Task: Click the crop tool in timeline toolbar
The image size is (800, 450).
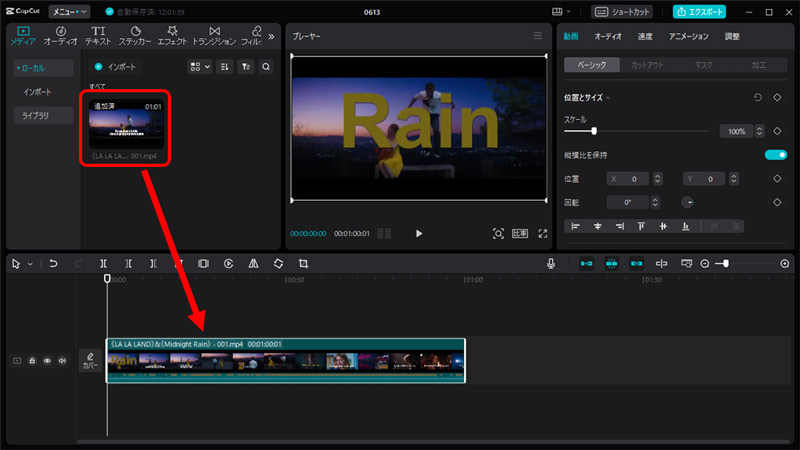Action: 303,263
